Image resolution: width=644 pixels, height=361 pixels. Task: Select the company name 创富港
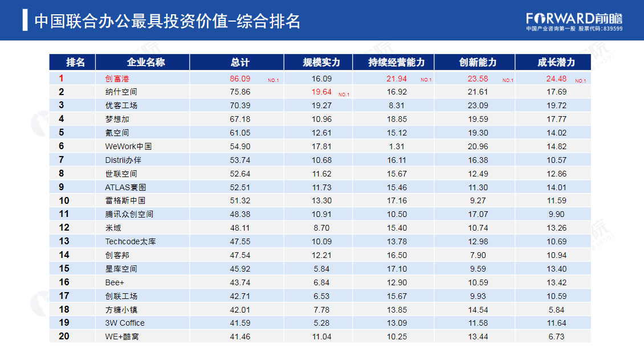coord(117,79)
